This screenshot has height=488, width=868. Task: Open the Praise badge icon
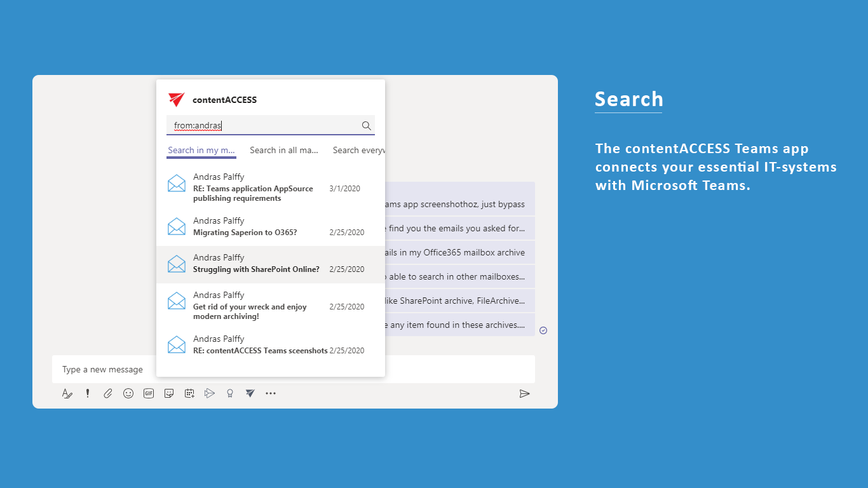point(230,393)
